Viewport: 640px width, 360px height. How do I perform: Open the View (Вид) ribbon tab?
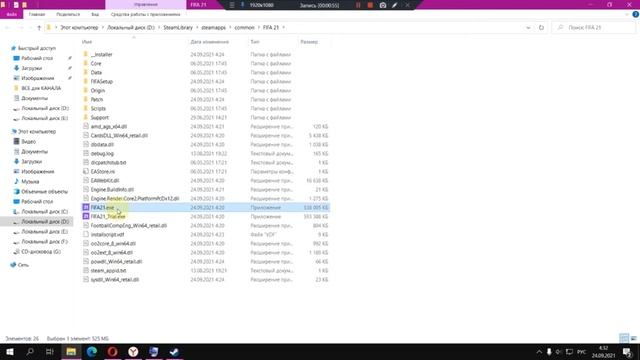coord(95,14)
